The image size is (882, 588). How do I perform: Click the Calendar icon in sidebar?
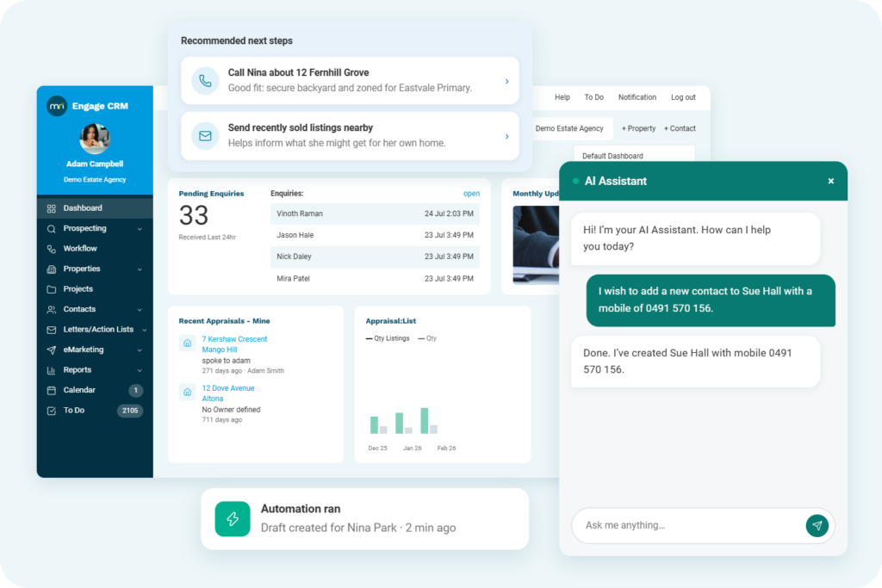coord(51,391)
